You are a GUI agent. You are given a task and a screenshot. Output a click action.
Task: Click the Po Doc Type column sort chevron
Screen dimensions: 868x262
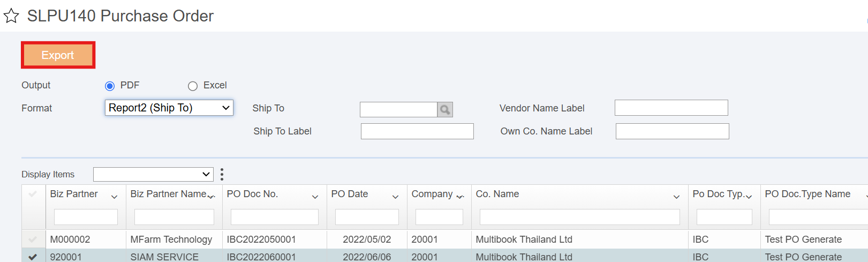[x=749, y=197]
